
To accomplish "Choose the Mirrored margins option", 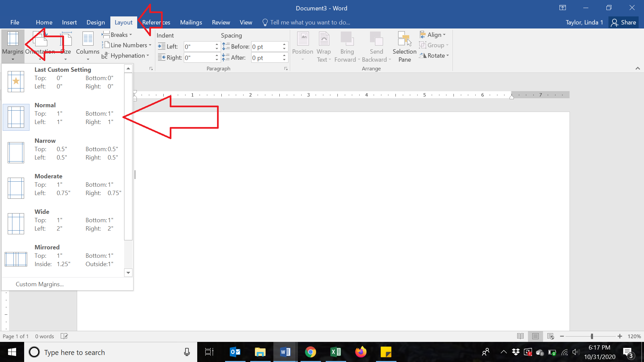I will [x=63, y=256].
